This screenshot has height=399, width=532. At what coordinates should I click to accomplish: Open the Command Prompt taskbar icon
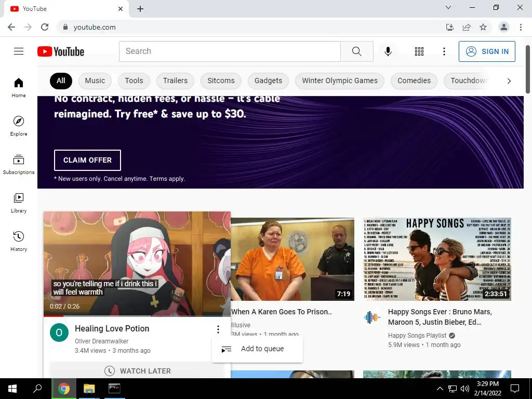(114, 389)
